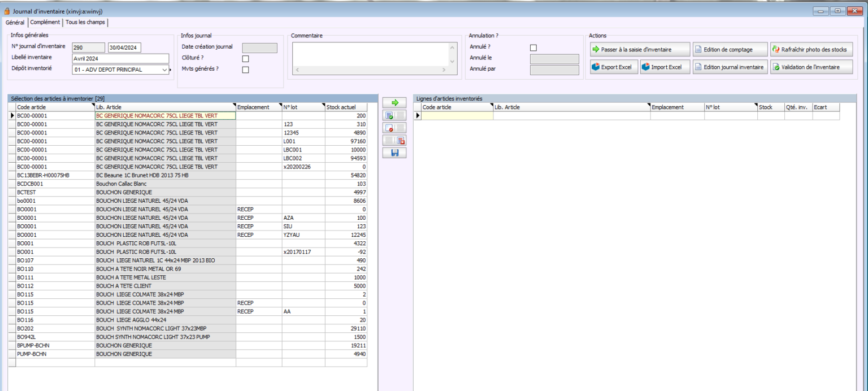Click the green arrow transfer button
This screenshot has width=868, height=391.
pyautogui.click(x=394, y=103)
